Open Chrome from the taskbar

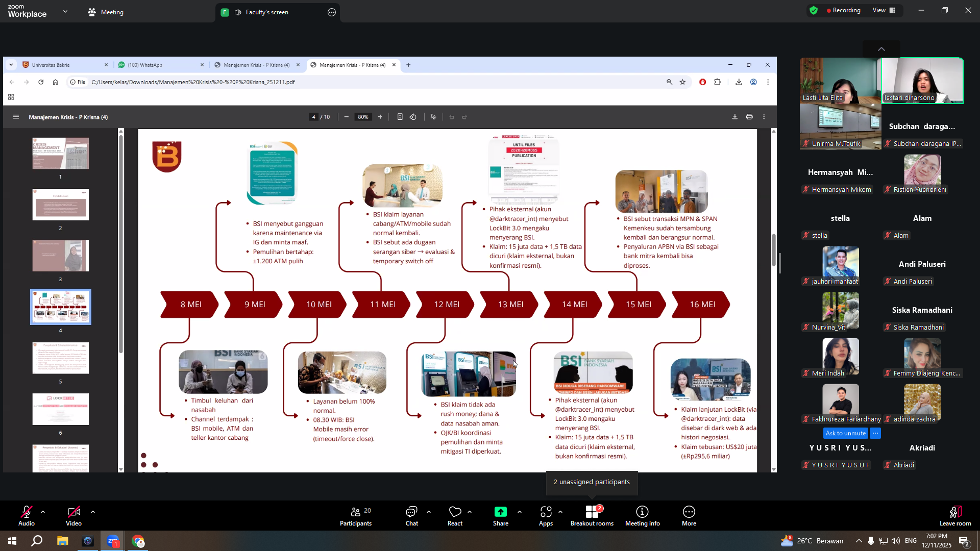[x=138, y=541]
